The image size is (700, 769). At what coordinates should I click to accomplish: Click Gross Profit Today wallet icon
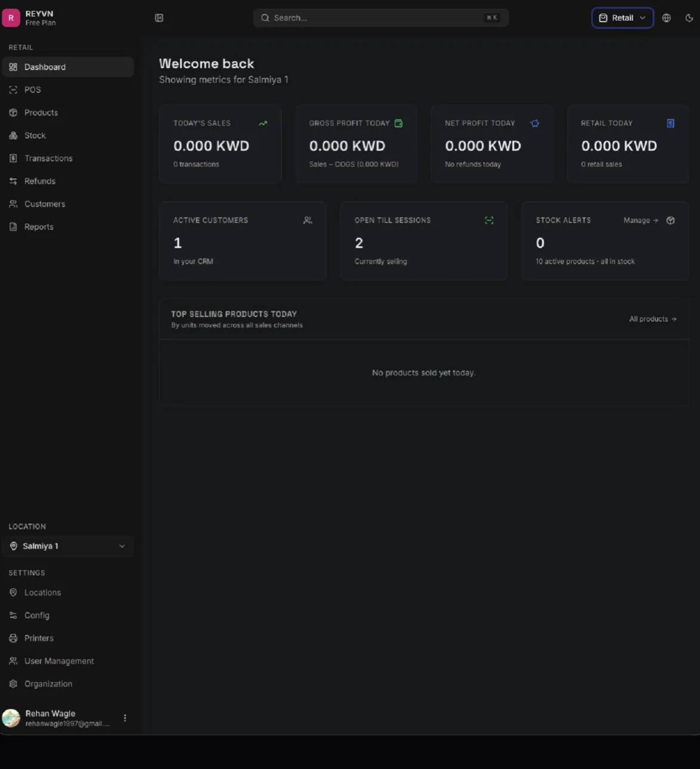point(398,123)
